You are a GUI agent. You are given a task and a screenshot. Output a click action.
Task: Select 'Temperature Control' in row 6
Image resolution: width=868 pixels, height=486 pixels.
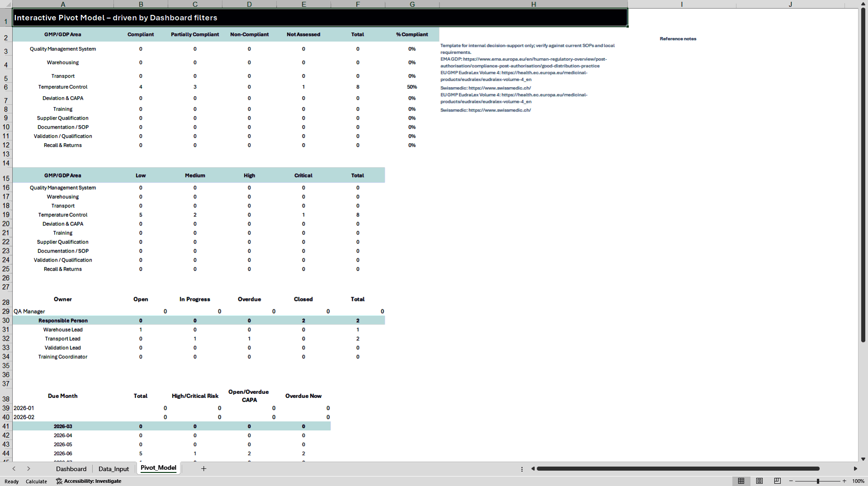63,87
